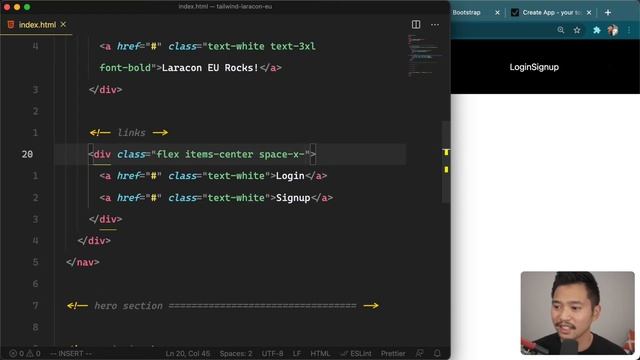Select the index.html editor tab

point(36,24)
